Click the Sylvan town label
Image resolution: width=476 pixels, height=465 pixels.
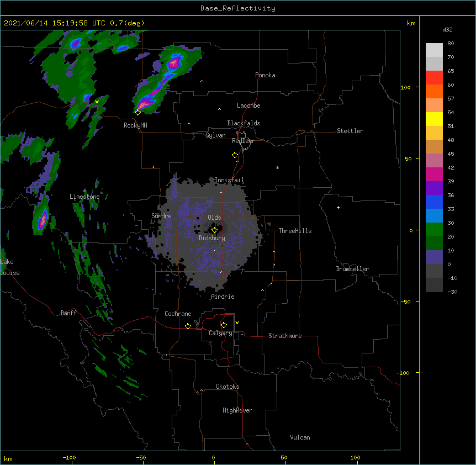pos(215,135)
